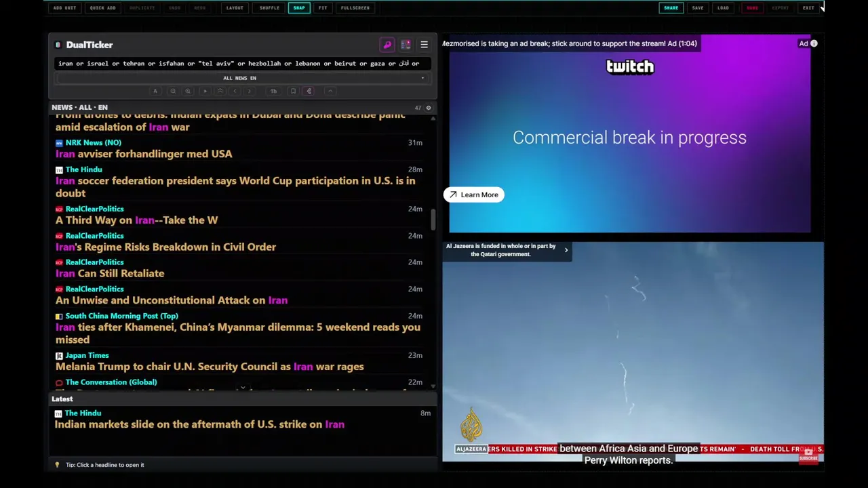Expand list with small chevron above Latest
Image resolution: width=868 pixels, height=488 pixels.
tap(243, 389)
